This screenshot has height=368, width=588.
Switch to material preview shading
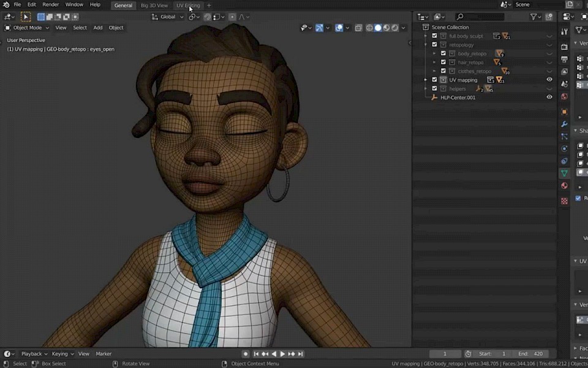coord(386,28)
